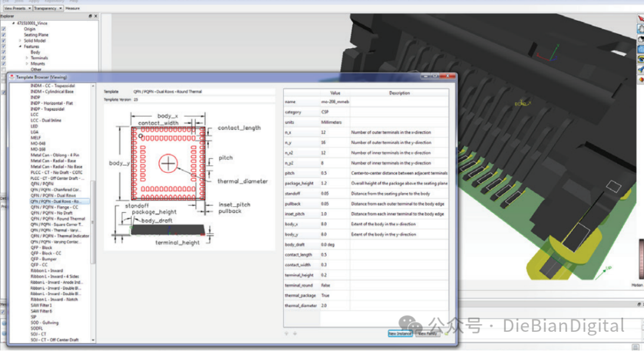Click the QFN package diagram image

189,178
